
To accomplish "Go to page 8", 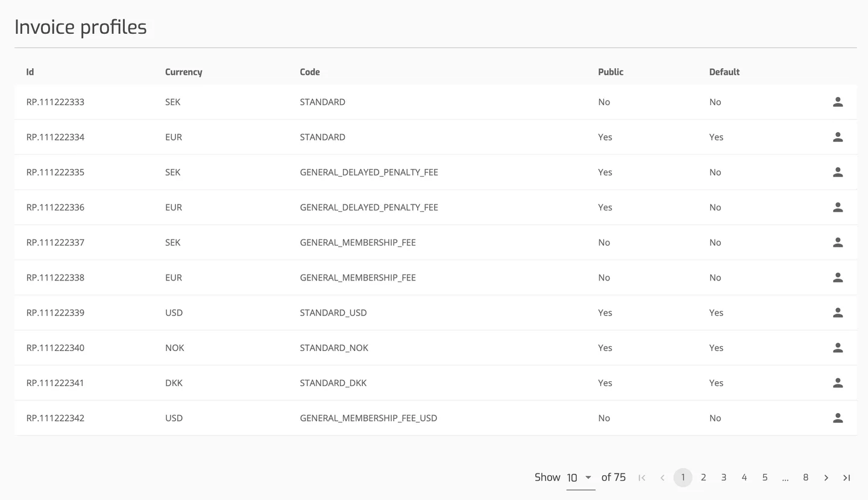I will [x=805, y=478].
